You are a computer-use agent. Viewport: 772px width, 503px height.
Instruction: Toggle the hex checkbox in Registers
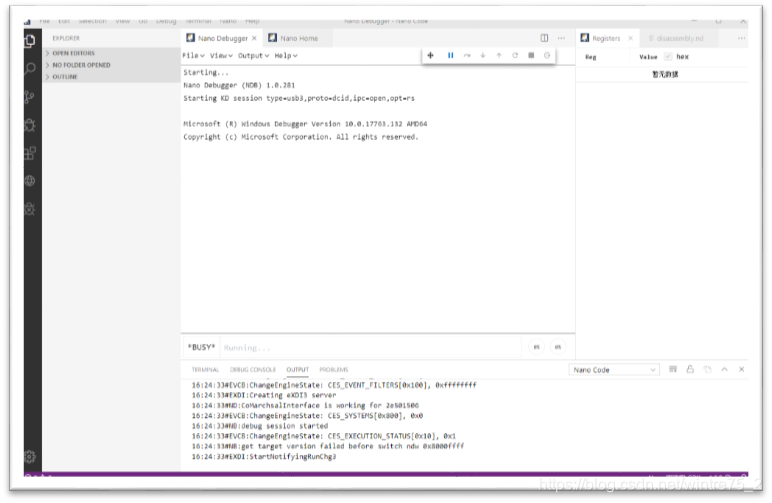[x=668, y=57]
